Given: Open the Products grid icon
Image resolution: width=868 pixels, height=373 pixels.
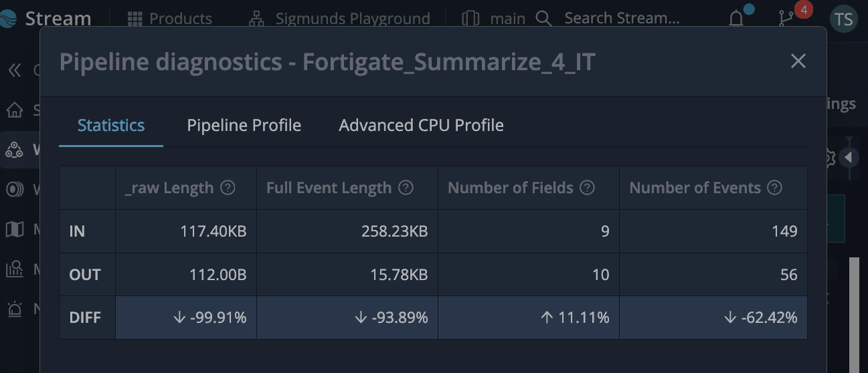Looking at the screenshot, I should click(135, 19).
